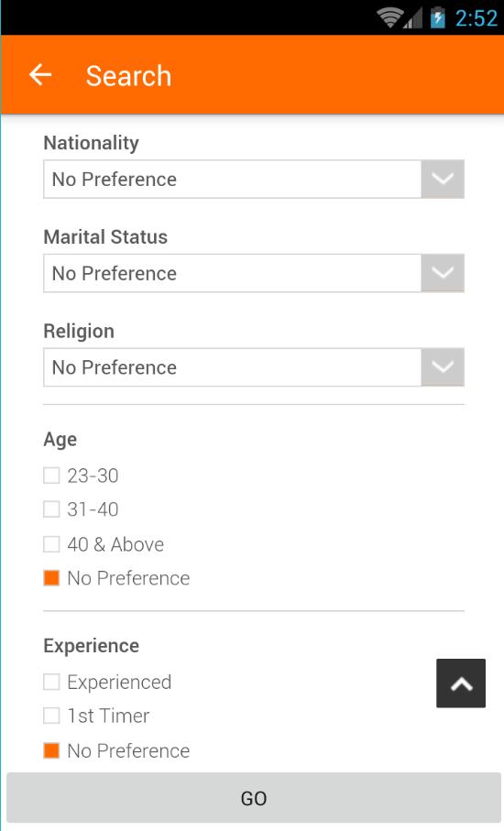Image resolution: width=504 pixels, height=831 pixels.
Task: Check the 23-30 age checkbox
Action: (51, 476)
